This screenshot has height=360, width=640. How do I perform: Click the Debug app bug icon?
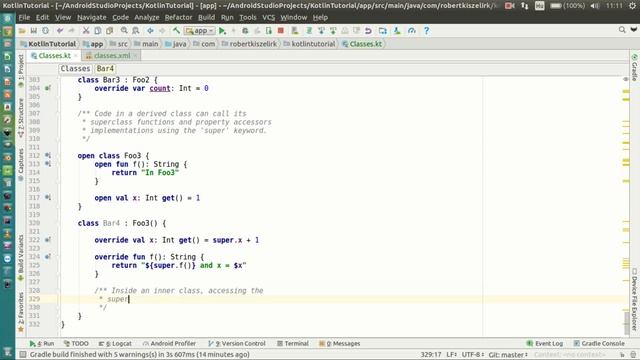245,31
